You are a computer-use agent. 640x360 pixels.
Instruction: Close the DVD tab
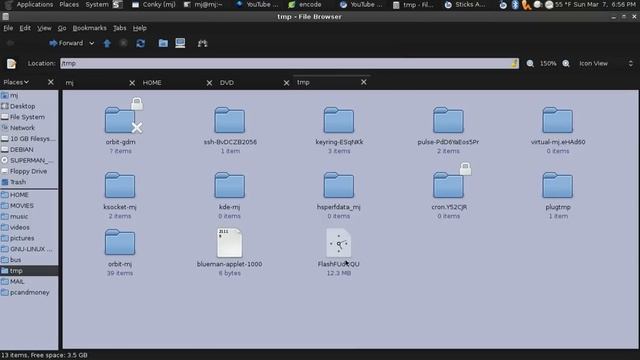(286, 83)
